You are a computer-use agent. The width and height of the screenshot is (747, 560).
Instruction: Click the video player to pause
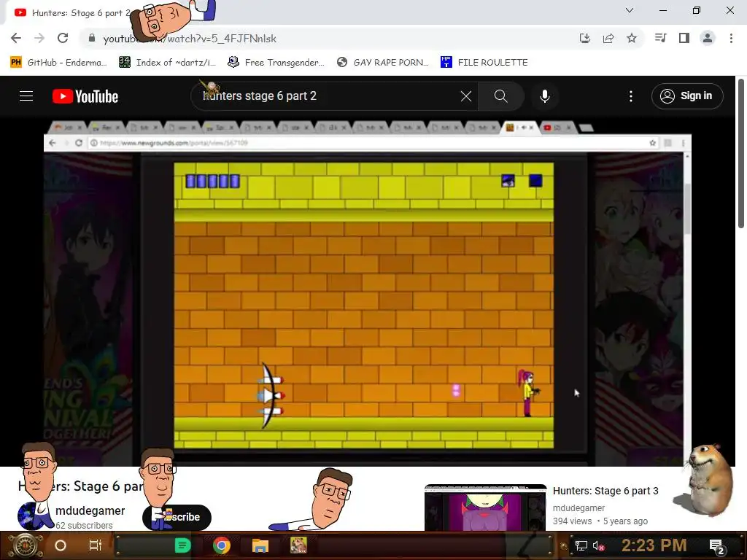368,292
